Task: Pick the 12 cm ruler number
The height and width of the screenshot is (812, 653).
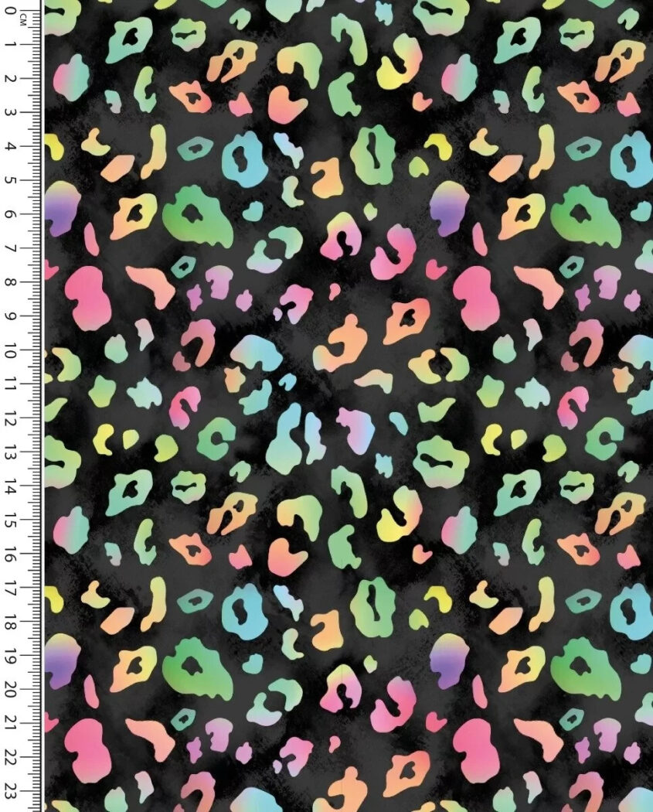Action: pos(12,418)
